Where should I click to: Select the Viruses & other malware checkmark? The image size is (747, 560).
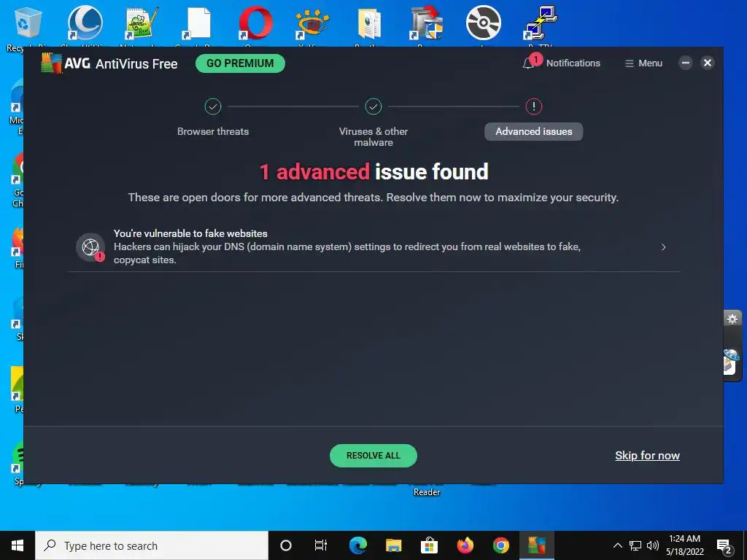373,106
